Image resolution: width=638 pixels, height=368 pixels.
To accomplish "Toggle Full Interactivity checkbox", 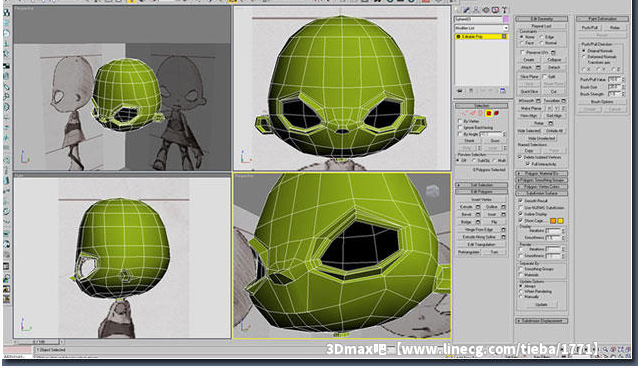I will coord(528,164).
